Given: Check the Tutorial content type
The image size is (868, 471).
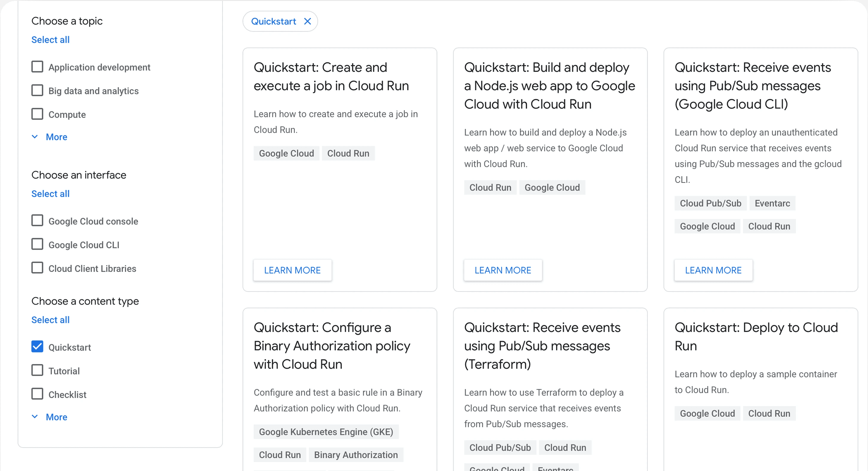Looking at the screenshot, I should [x=38, y=370].
